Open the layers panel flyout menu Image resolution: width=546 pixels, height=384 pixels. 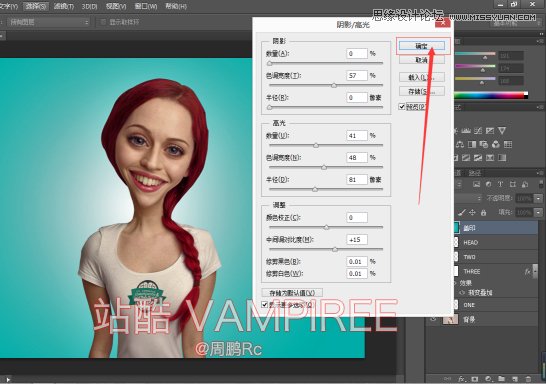[x=541, y=173]
